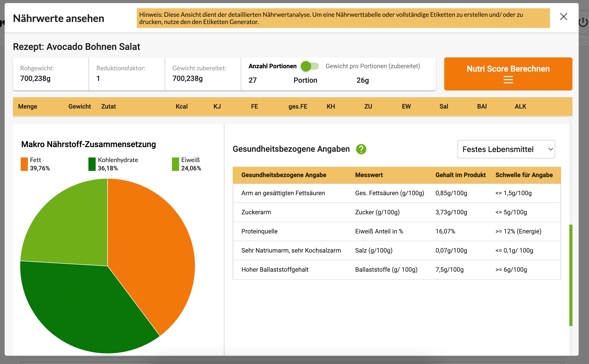Click the light green Eiweiß legend swatch
The height and width of the screenshot is (364, 589).
pyautogui.click(x=176, y=164)
